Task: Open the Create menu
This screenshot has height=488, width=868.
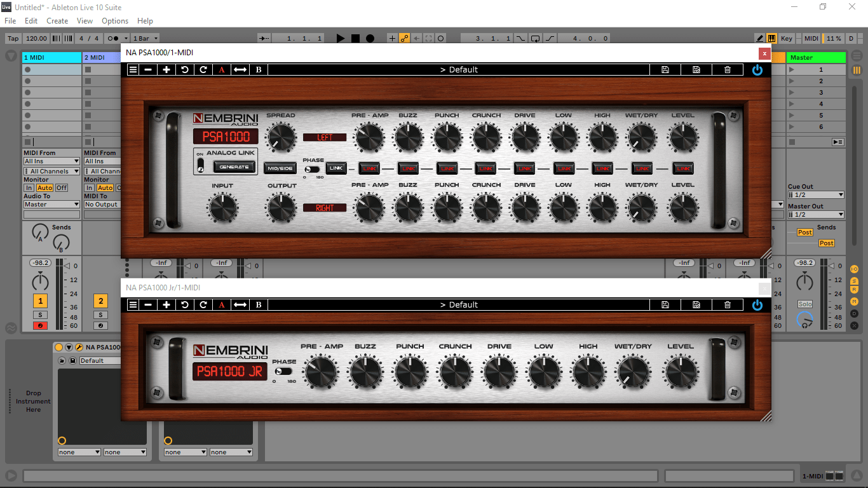Action: [x=57, y=21]
